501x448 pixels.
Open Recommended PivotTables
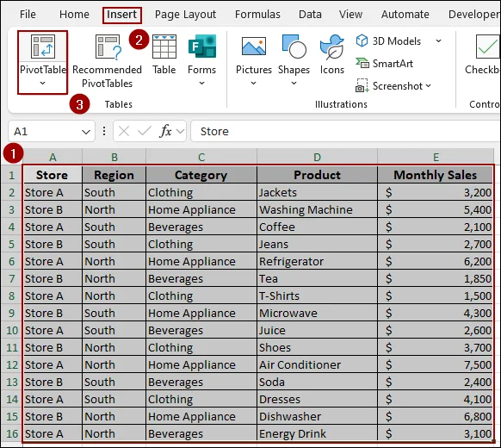(107, 61)
